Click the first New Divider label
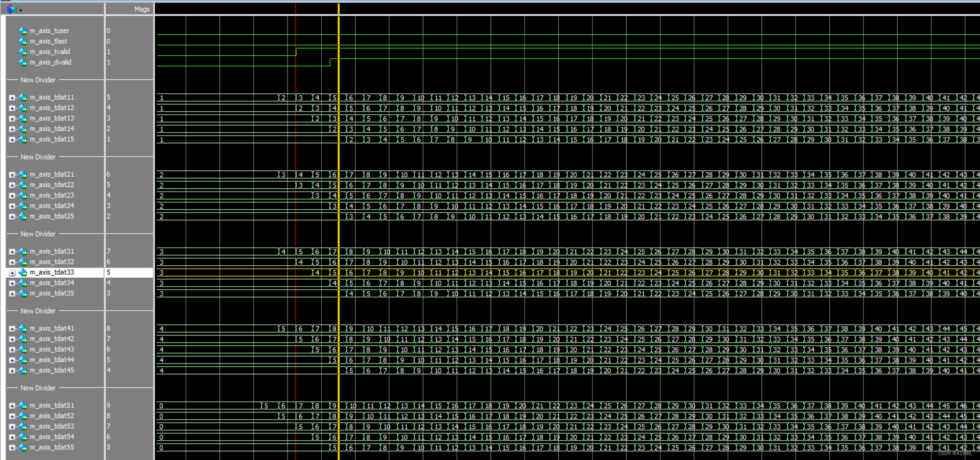 click(x=38, y=80)
